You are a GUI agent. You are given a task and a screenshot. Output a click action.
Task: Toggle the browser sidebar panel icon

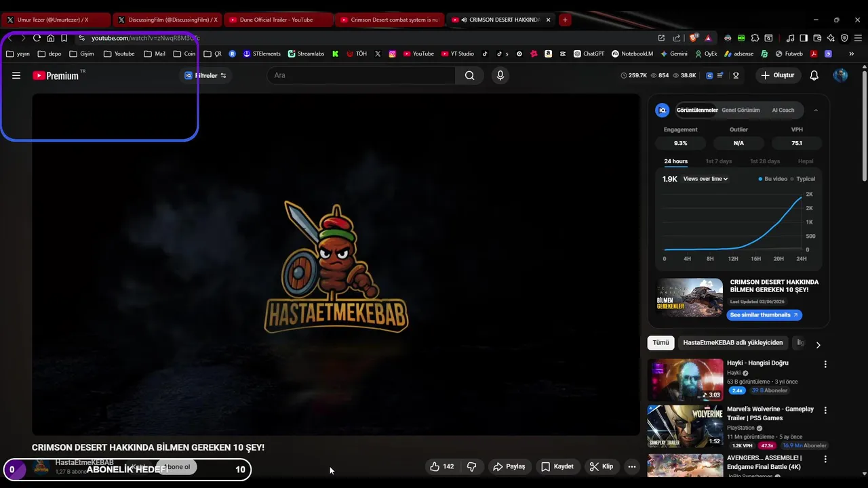[x=804, y=38]
